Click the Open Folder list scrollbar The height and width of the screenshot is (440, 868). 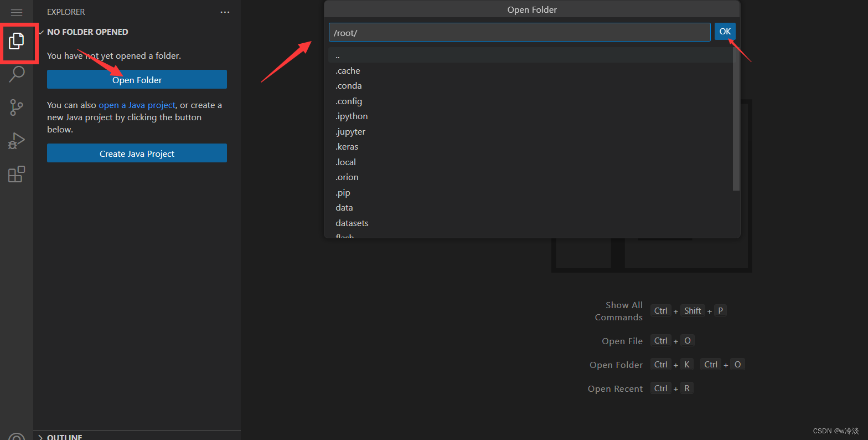tap(736, 119)
